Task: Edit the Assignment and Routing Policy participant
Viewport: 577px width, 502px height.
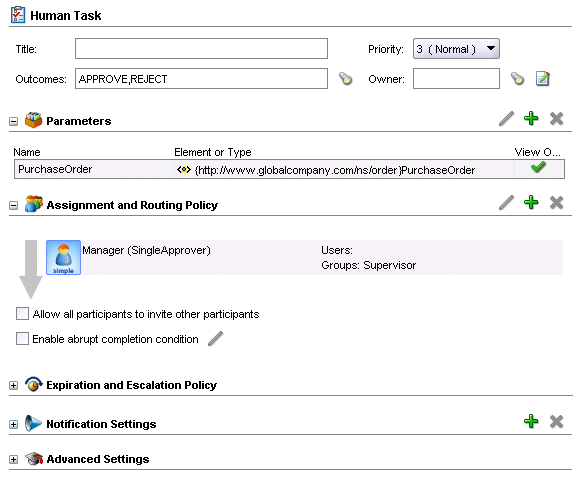Action: (x=506, y=202)
